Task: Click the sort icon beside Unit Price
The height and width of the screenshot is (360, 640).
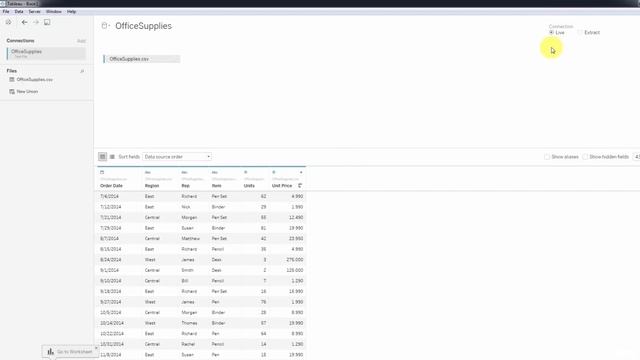Action: (x=300, y=186)
